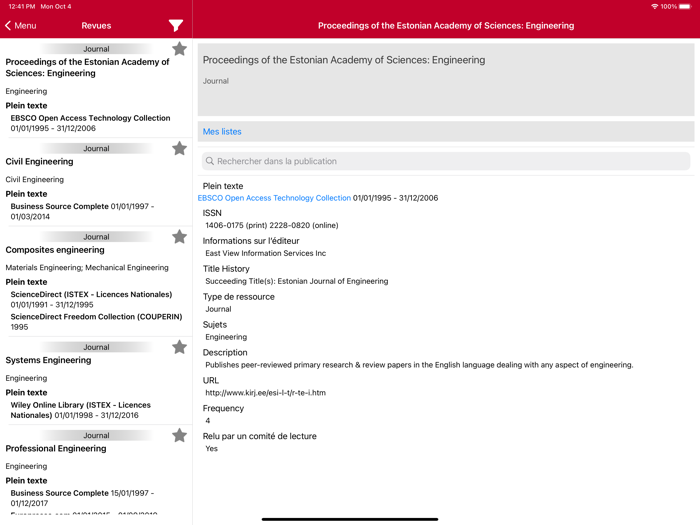The image size is (700, 525).
Task: Toggle the Civil Engineering favorite star
Action: 179,148
